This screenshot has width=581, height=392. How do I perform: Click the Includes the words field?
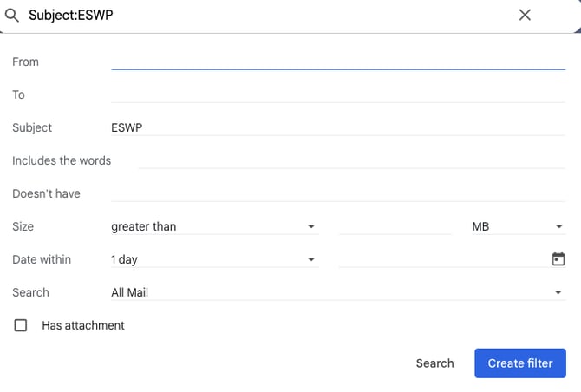(x=352, y=160)
